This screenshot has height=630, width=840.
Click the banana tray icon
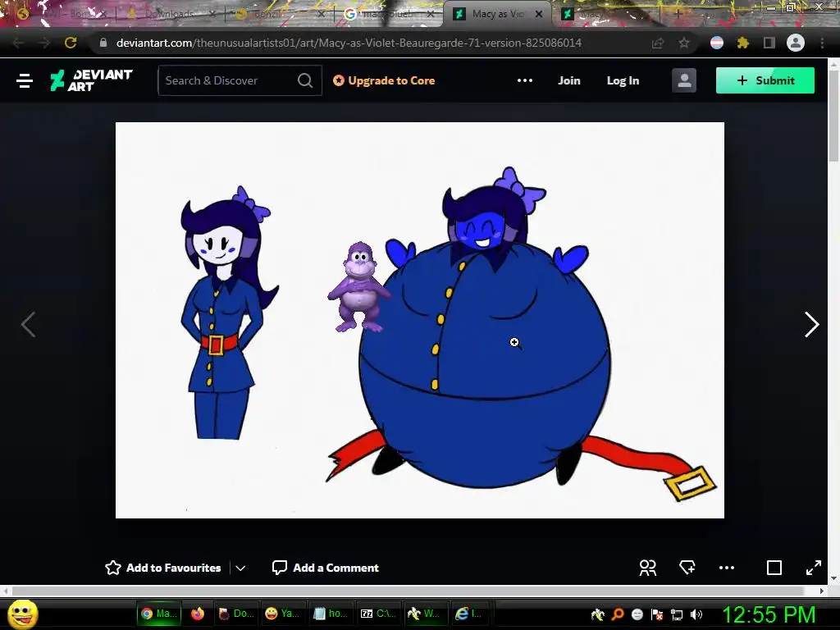click(598, 614)
